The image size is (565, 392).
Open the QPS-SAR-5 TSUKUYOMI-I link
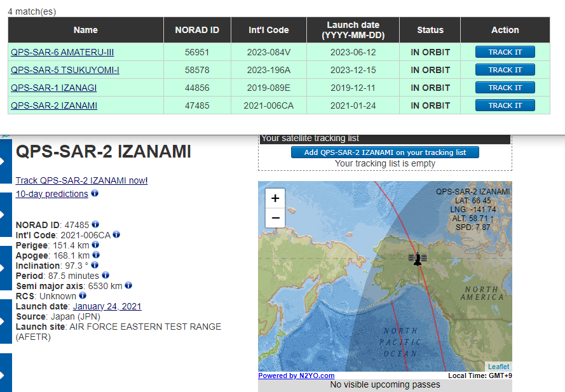click(65, 70)
